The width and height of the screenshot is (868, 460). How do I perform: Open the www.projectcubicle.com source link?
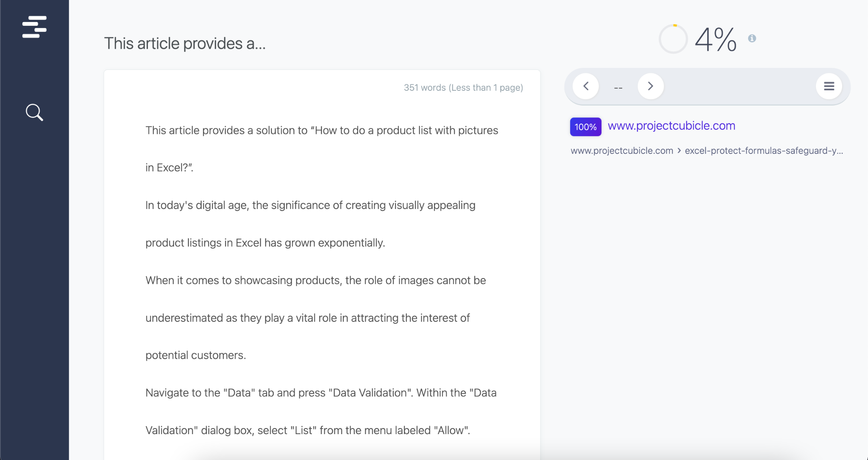pos(671,126)
